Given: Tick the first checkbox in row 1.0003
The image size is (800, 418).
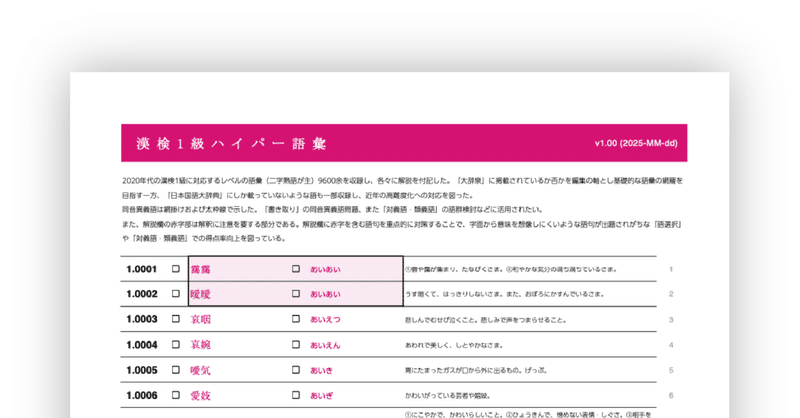Looking at the screenshot, I should (176, 318).
